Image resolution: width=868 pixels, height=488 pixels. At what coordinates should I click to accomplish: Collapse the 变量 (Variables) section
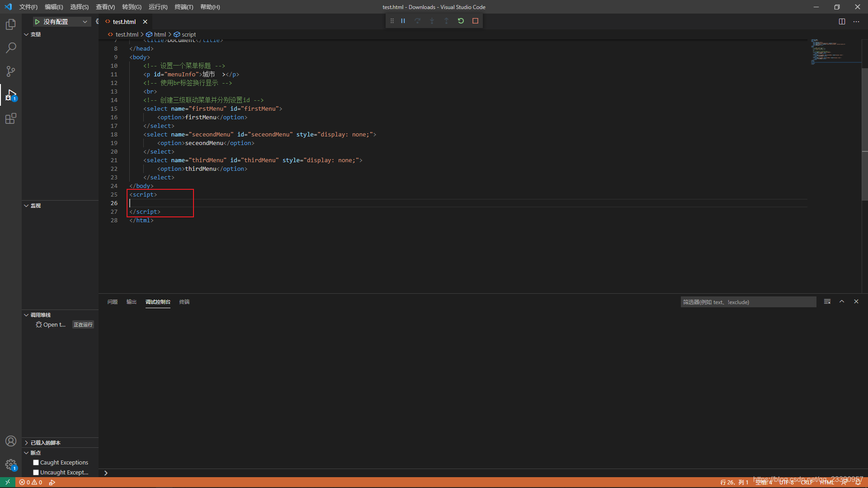point(60,34)
